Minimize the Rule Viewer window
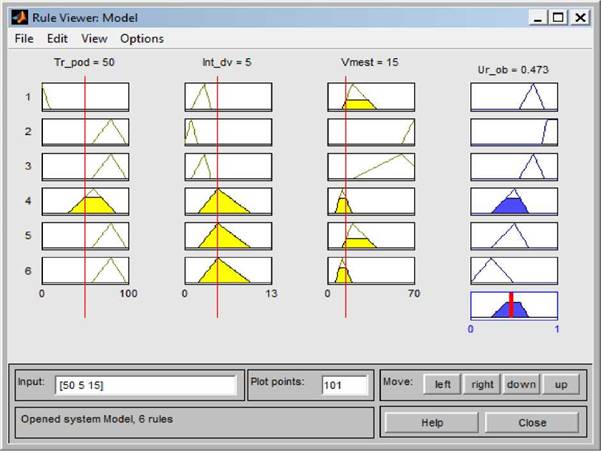The image size is (601, 451). tap(538, 18)
